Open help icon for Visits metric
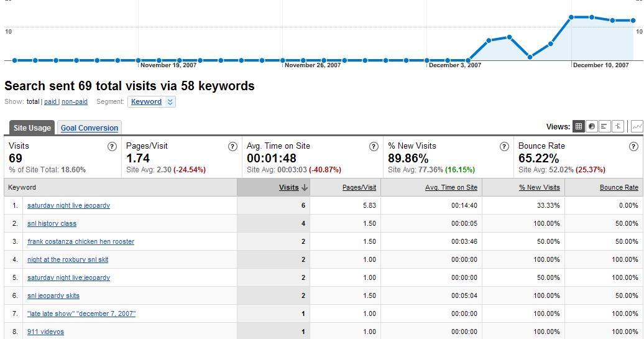The height and width of the screenshot is (339, 644). pos(112,147)
